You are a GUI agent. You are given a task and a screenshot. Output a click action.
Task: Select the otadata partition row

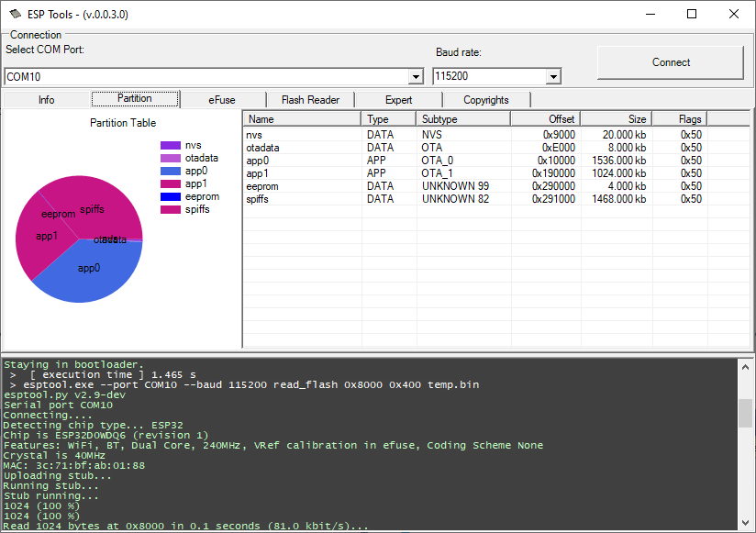[496, 148]
